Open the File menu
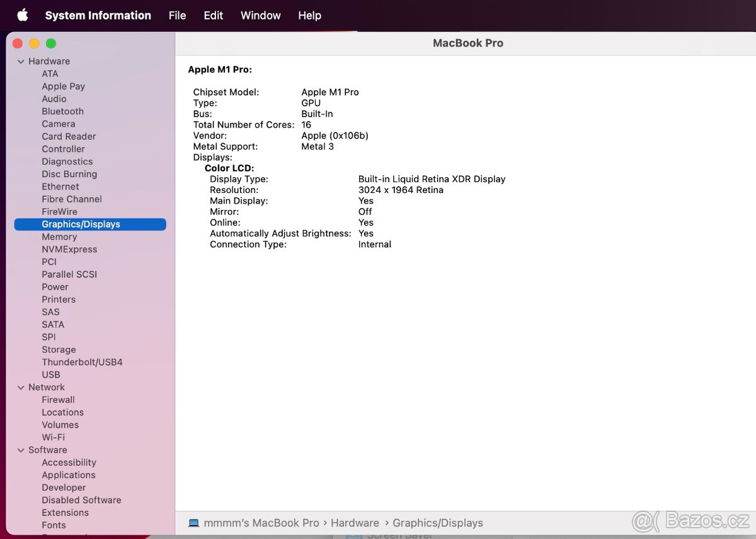 pos(177,15)
